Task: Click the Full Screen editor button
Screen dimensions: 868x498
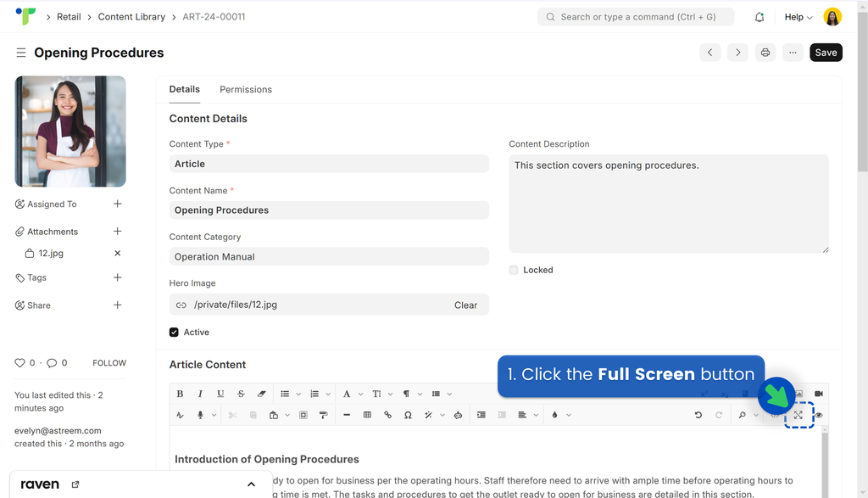Action: coord(798,415)
